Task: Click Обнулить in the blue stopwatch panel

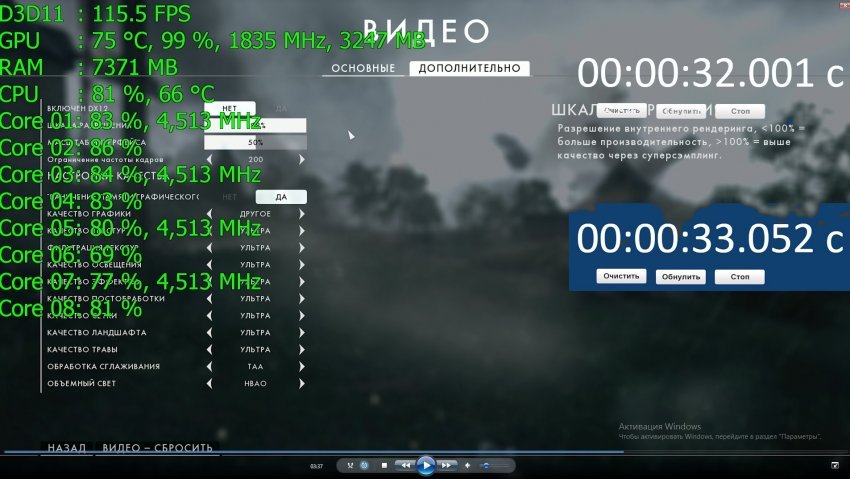Action: (681, 277)
